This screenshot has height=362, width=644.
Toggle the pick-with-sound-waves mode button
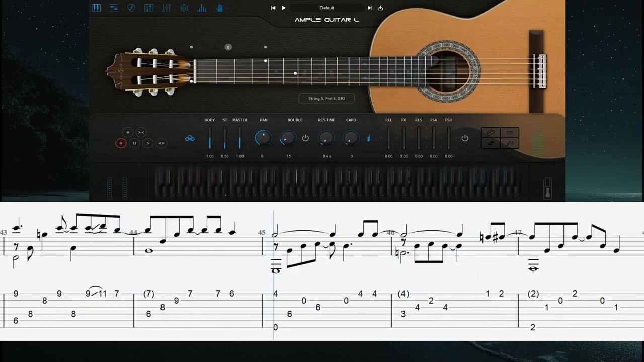click(510, 143)
